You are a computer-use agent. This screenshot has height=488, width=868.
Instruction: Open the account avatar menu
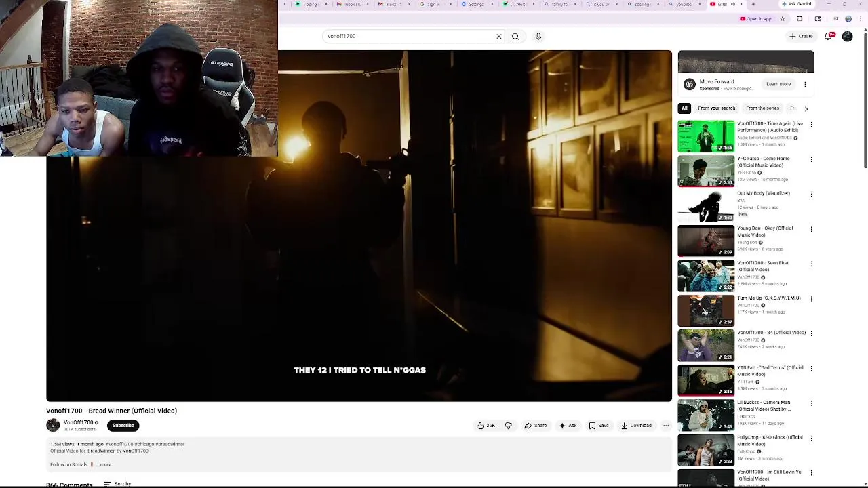(847, 36)
